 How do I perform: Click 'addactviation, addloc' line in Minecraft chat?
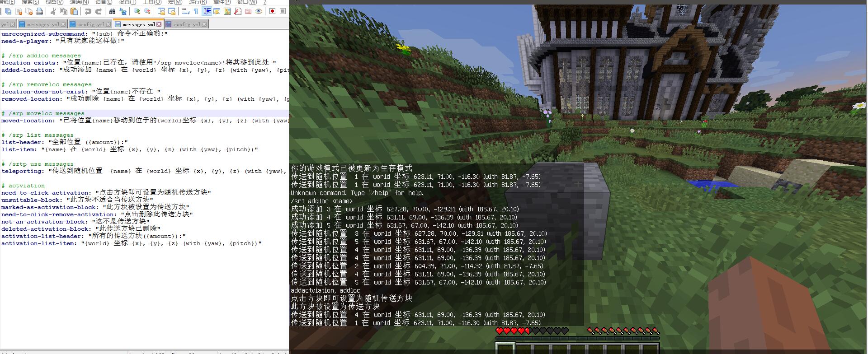click(x=325, y=290)
